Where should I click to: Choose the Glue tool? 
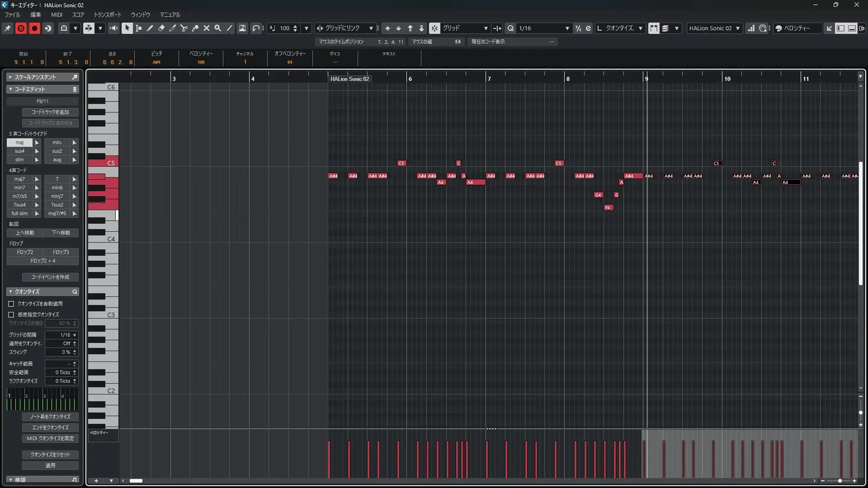point(195,28)
